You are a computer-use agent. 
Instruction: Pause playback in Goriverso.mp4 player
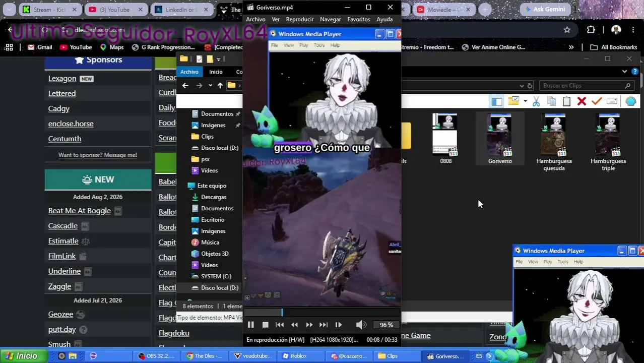click(250, 325)
